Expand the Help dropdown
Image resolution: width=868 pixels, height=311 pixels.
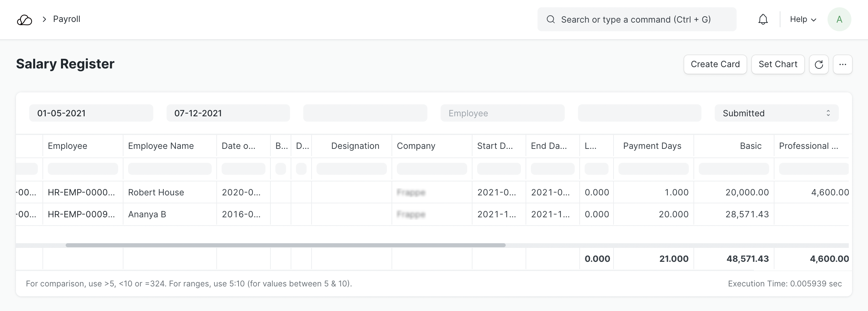tap(803, 20)
